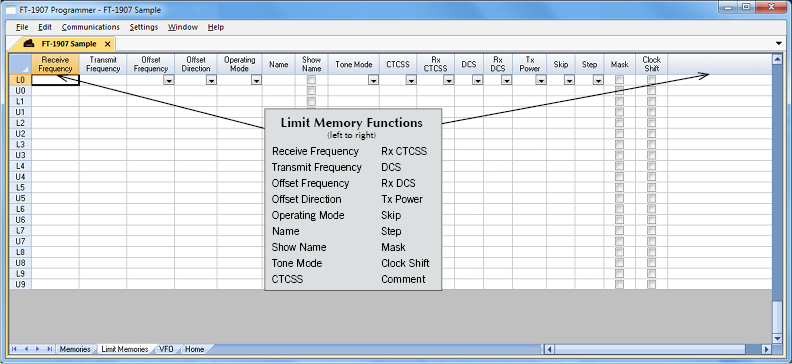Click vertical scrollbar up arrow

tap(778, 59)
